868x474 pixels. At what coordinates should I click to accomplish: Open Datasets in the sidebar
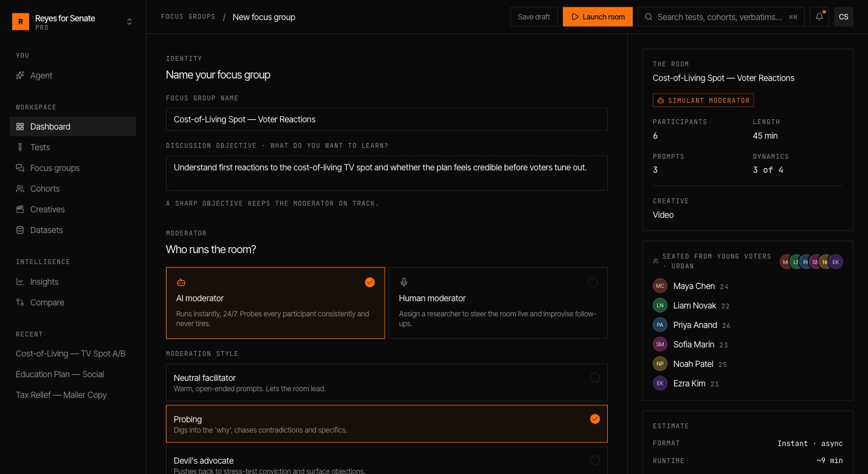(x=73, y=230)
